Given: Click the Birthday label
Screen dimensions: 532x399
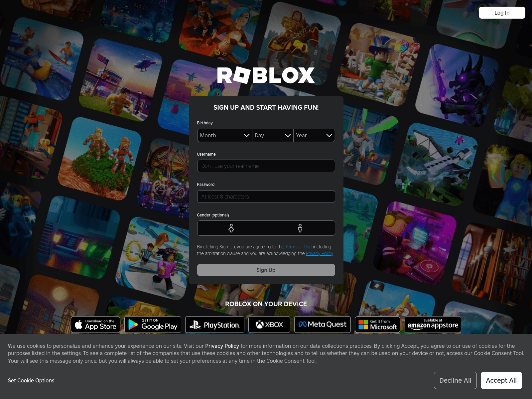Looking at the screenshot, I should tap(205, 123).
